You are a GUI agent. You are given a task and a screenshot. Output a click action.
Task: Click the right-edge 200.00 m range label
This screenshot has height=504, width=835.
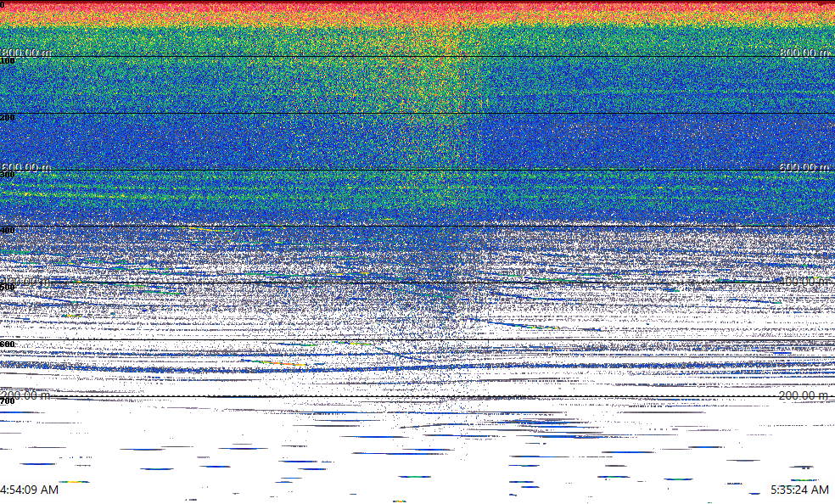click(804, 395)
